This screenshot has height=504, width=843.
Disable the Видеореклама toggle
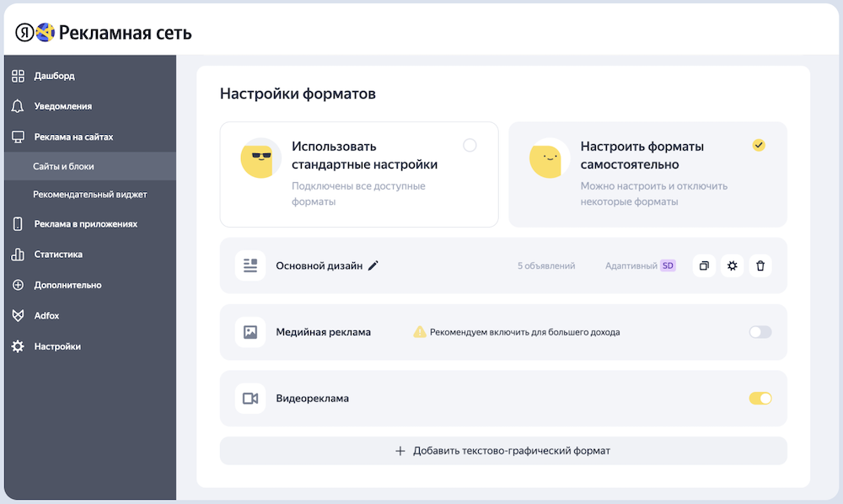click(760, 398)
